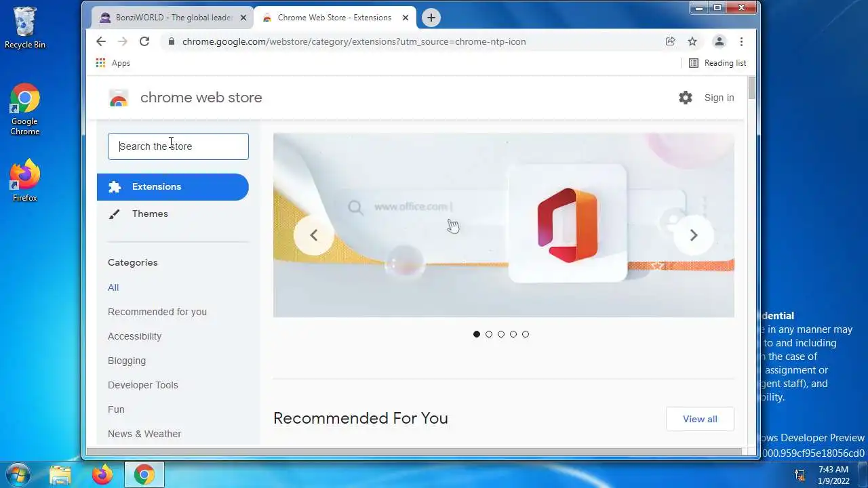The image size is (868, 488).
Task: Select the third carousel dot
Action: [x=501, y=334]
